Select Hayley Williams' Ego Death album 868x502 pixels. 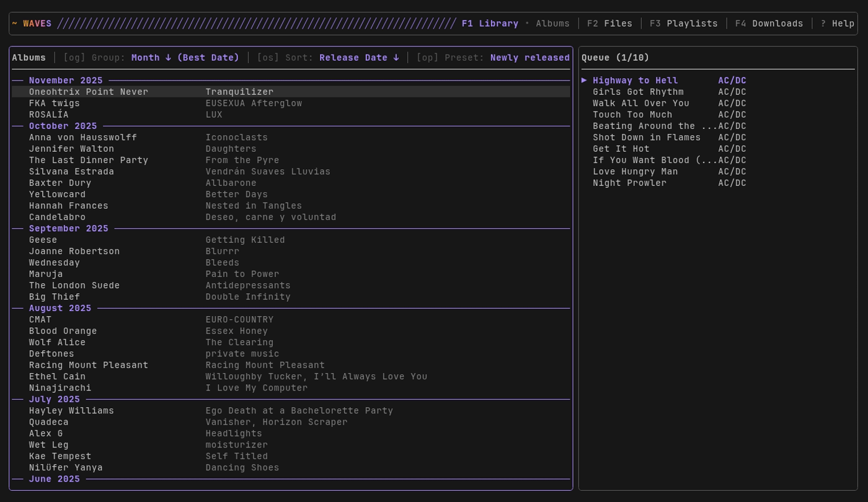pos(291,411)
